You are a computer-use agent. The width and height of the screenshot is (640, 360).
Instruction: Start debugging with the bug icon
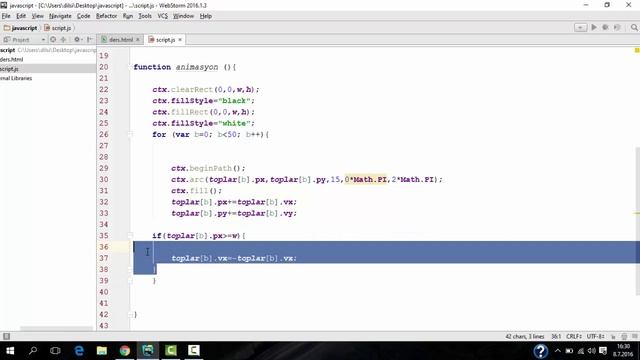point(605,27)
